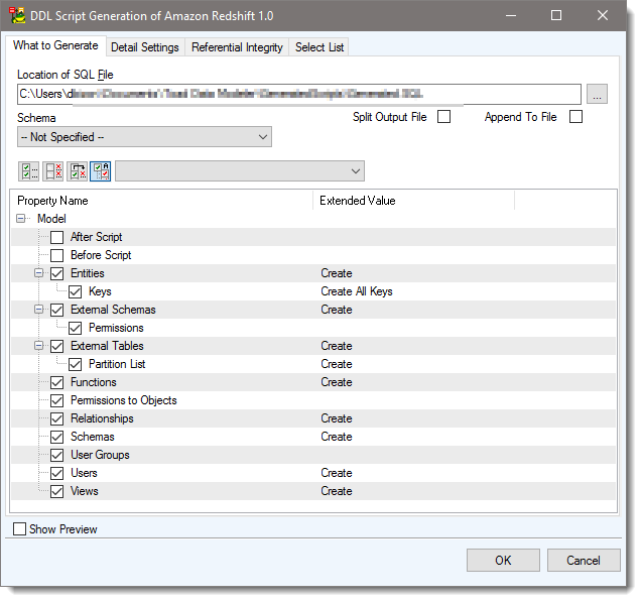Screen dimensions: 642x602
Task: Enable the Append To File checkbox
Action: (x=575, y=117)
